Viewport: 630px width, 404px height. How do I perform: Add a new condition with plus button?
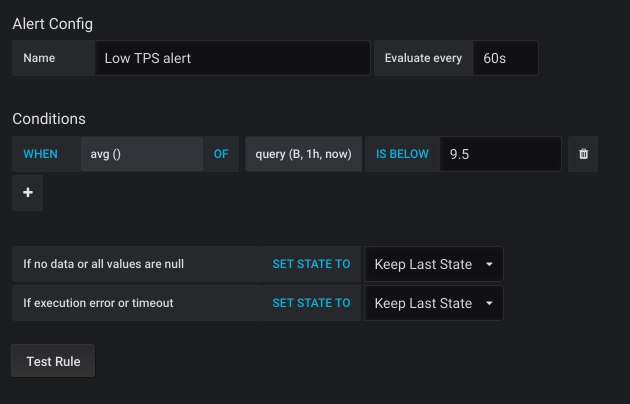28,193
